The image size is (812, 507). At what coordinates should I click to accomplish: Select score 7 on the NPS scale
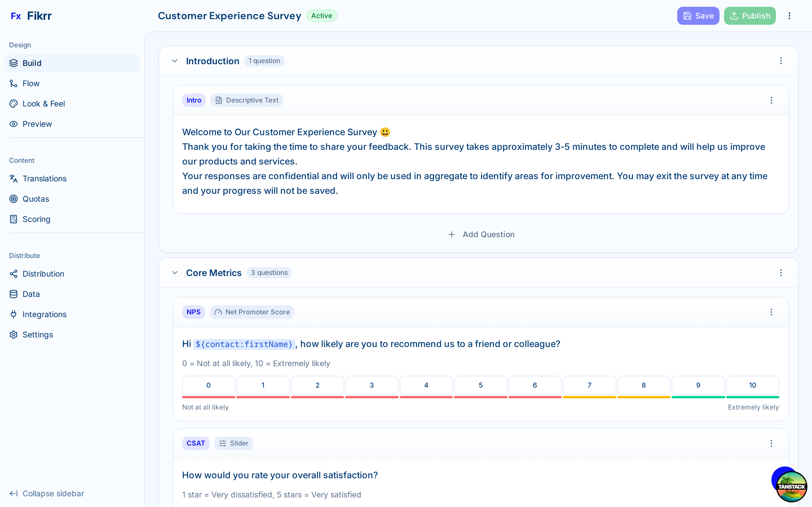[589, 385]
